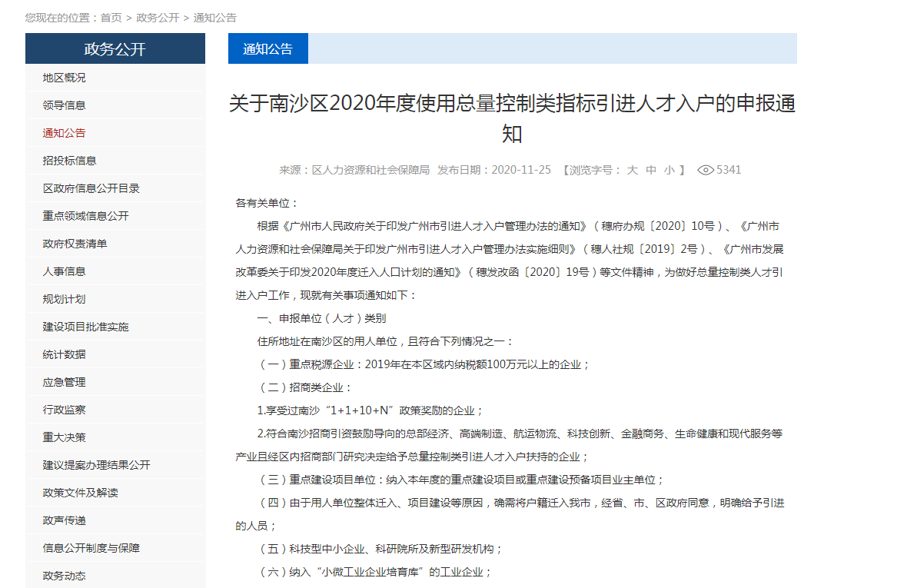Open 地区概况 from the sidebar

61,78
